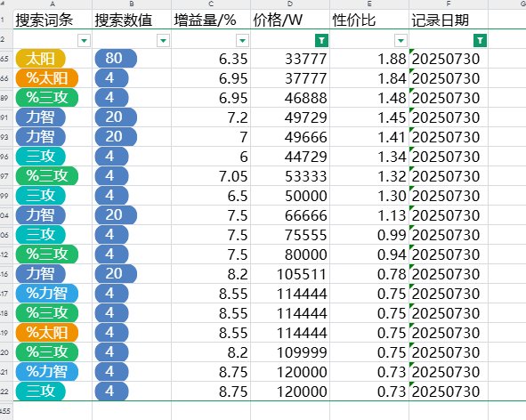Image resolution: width=526 pixels, height=420 pixels.
Task: Open the filter dropdown for 搜索数值 column
Action: (163, 41)
